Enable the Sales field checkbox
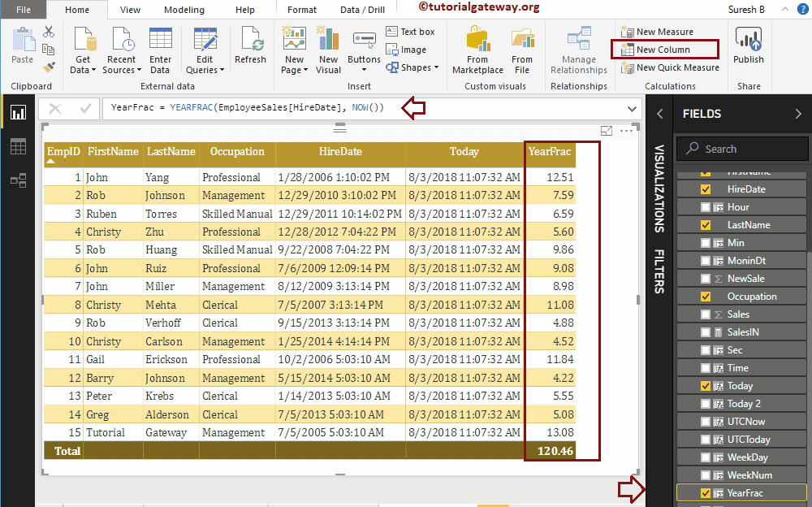Viewport: 812px width, 507px height. coord(705,314)
